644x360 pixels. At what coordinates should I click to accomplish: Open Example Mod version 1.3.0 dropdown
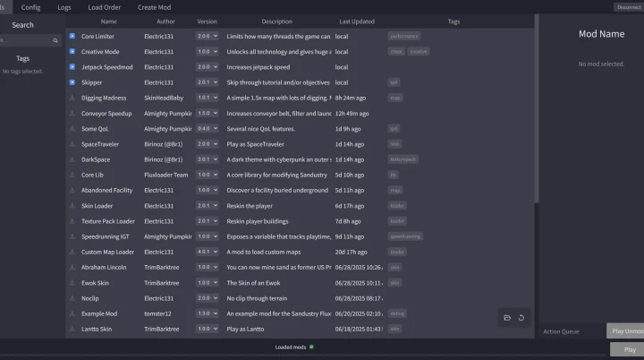coord(207,313)
